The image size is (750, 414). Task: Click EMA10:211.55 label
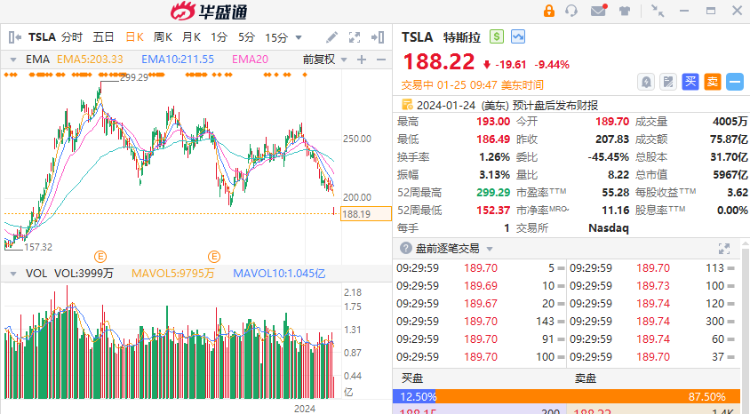pyautogui.click(x=177, y=59)
